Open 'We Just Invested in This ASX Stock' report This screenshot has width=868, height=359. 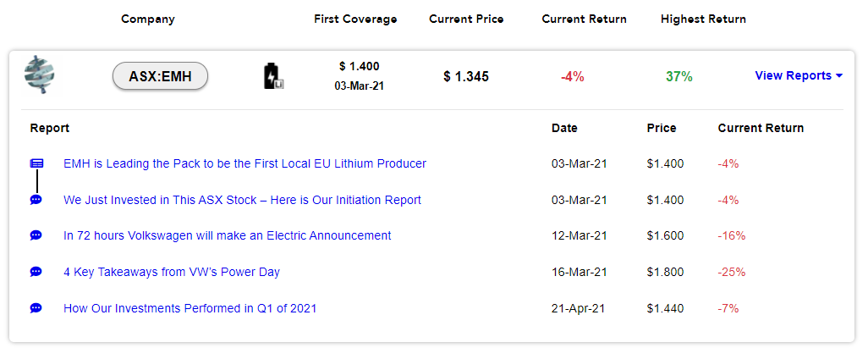pos(243,200)
